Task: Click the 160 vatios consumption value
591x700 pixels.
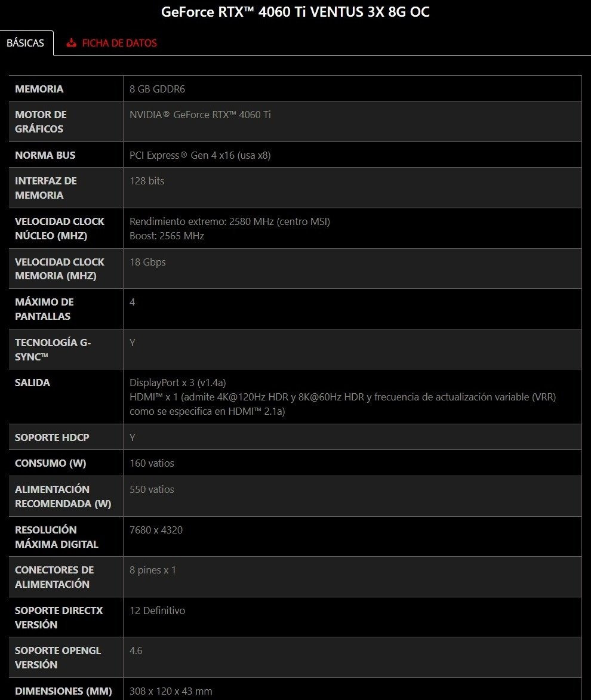Action: coord(152,463)
